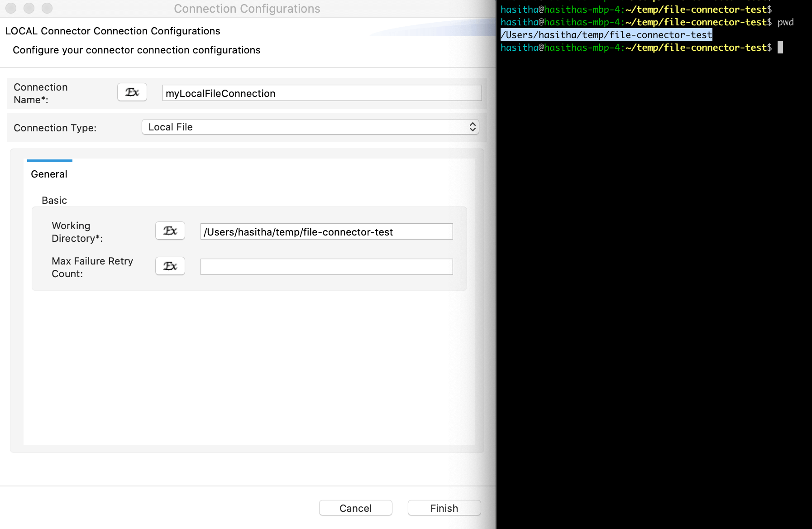The width and height of the screenshot is (812, 529).
Task: Open the Connection Type dropdown showing Local File
Action: pyautogui.click(x=310, y=127)
